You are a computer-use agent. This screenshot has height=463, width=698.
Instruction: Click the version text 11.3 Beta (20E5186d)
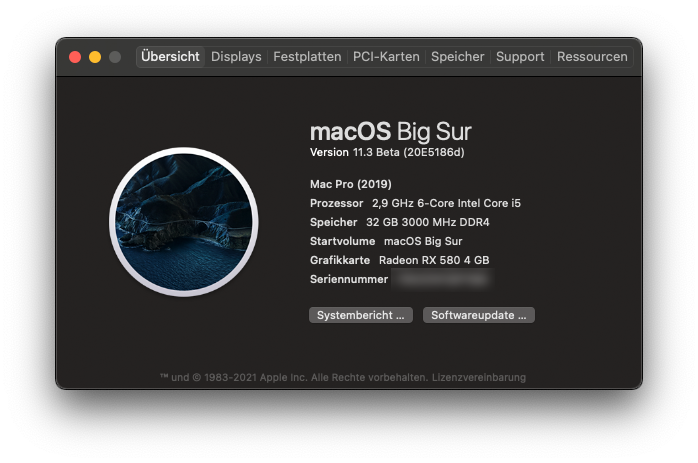pos(409,152)
